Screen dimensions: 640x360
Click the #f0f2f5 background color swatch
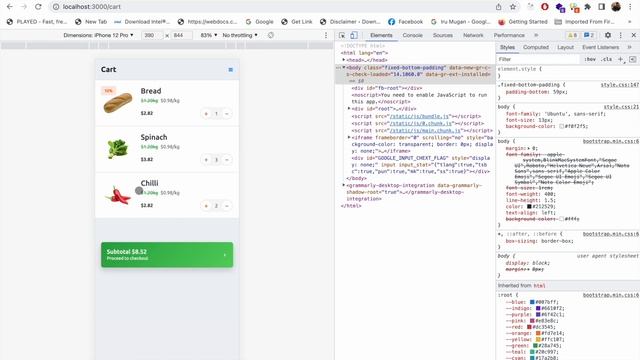[562, 127]
